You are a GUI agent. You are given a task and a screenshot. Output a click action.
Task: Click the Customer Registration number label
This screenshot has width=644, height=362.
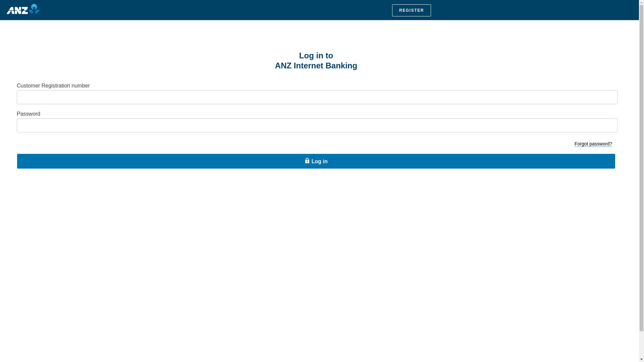pos(53,86)
